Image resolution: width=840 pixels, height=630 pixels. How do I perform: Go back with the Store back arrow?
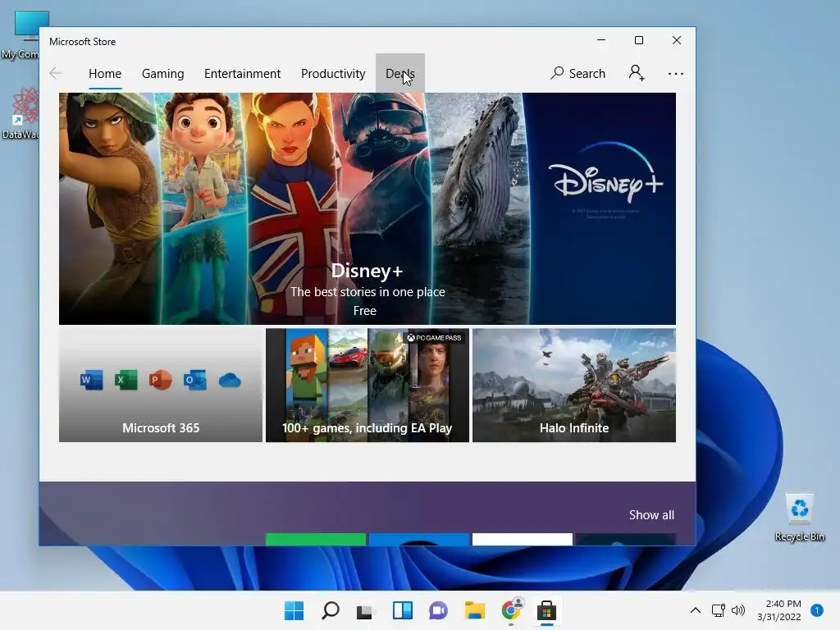55,73
